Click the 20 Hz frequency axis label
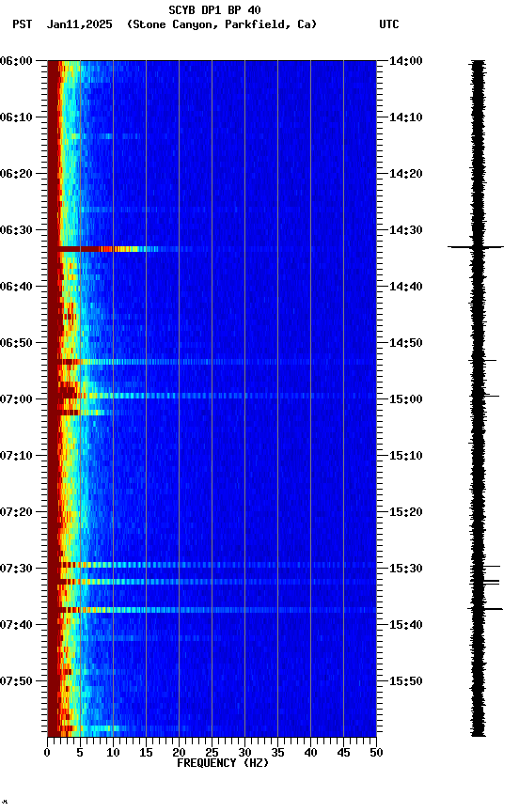Image resolution: width=519 pixels, height=812 pixels. [179, 753]
